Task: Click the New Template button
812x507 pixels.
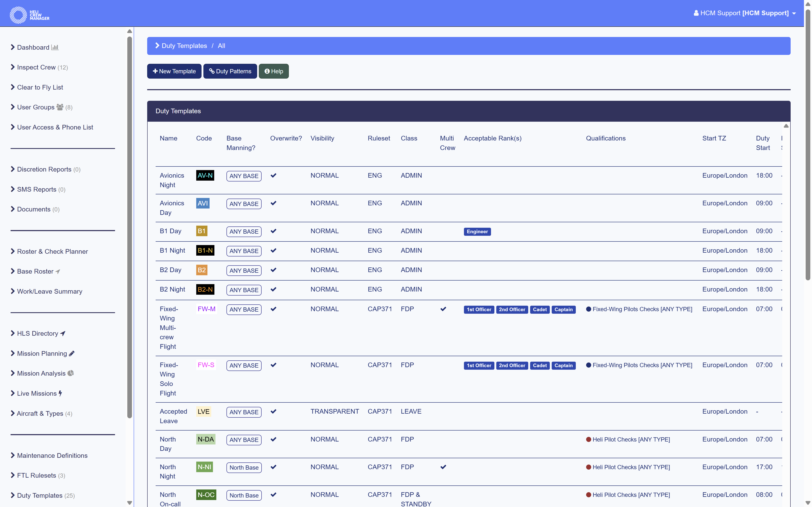Action: 174,71
